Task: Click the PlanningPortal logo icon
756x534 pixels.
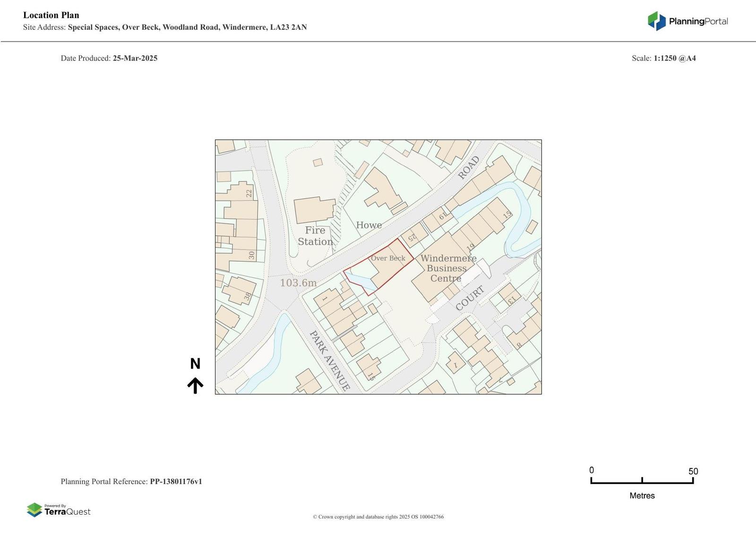Action: [656, 21]
